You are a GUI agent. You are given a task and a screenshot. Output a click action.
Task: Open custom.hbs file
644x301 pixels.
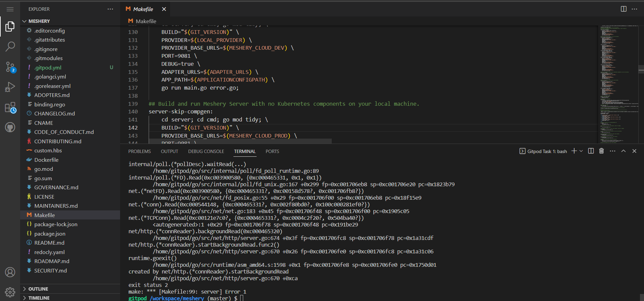[70, 150]
